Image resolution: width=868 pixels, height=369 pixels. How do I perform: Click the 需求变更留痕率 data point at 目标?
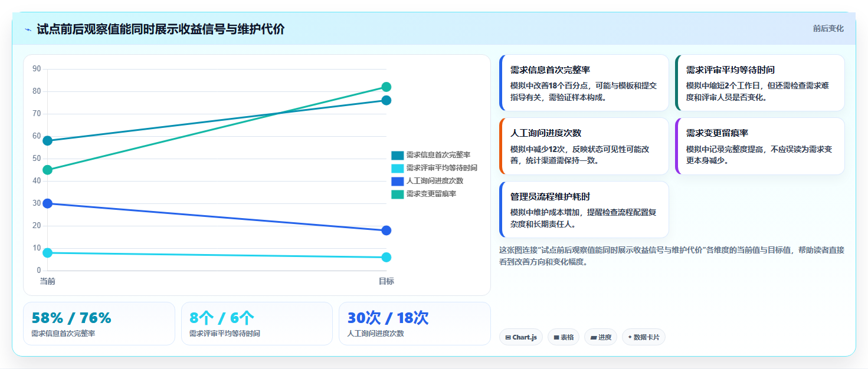point(386,87)
